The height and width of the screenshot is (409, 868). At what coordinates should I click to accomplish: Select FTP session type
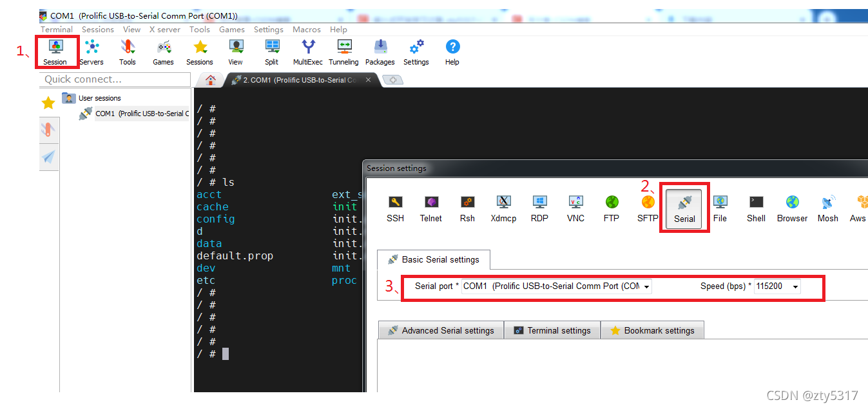[x=612, y=209]
